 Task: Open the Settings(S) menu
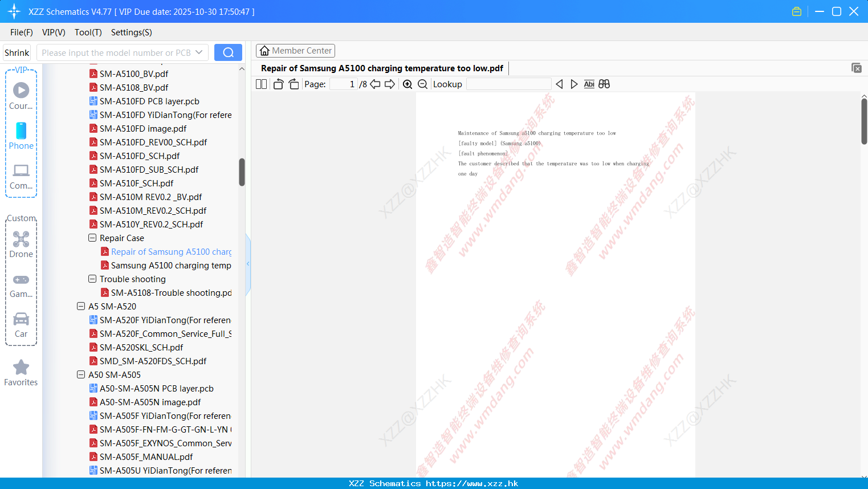(x=132, y=32)
